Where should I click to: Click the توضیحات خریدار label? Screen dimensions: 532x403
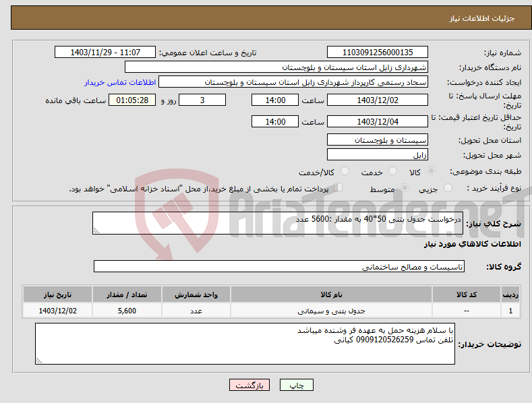click(490, 344)
